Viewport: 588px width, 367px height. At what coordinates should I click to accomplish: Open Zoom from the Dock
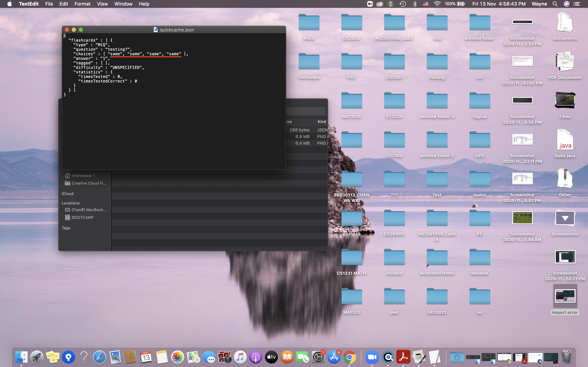click(372, 357)
